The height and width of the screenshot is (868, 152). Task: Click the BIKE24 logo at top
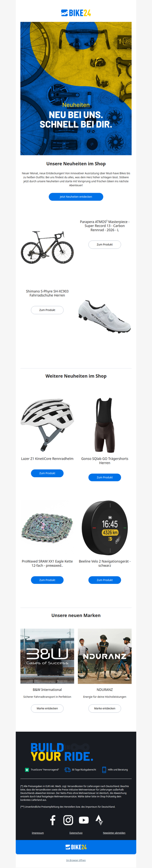coord(76,13)
